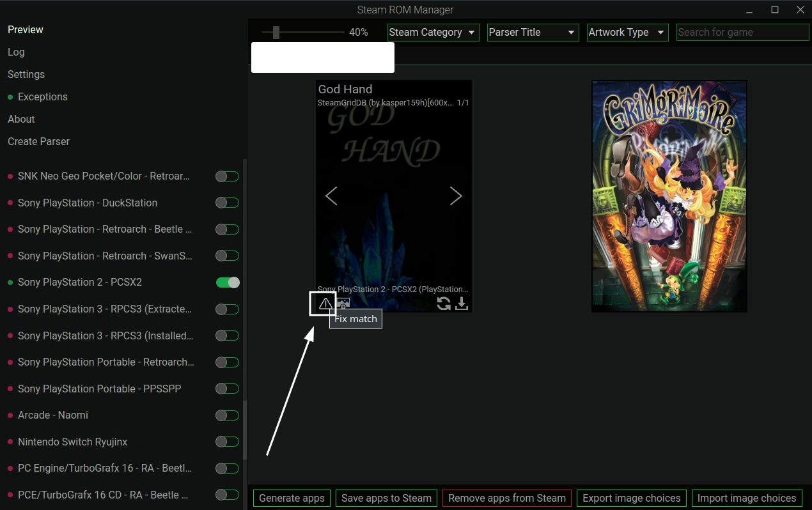Show previous God Hand artwork with left arrow
812x510 pixels.
tap(331, 196)
